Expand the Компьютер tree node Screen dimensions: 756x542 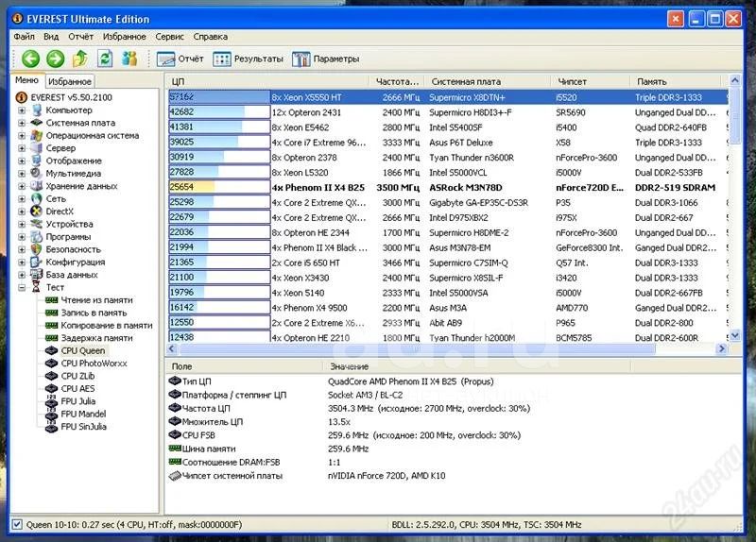[x=22, y=110]
